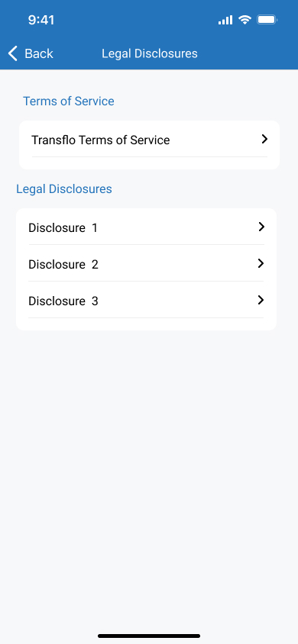Tap the arrow icon for Disclosure 3
298x644 pixels.
(261, 300)
